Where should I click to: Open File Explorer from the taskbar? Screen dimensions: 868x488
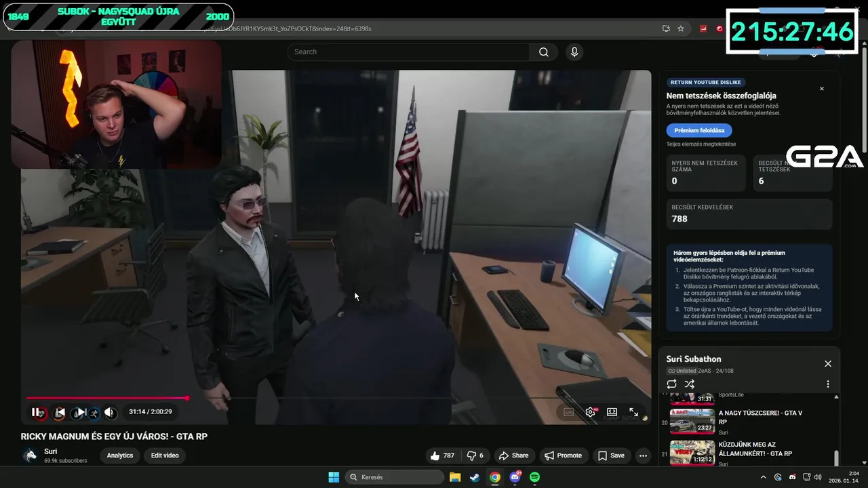coord(454,477)
